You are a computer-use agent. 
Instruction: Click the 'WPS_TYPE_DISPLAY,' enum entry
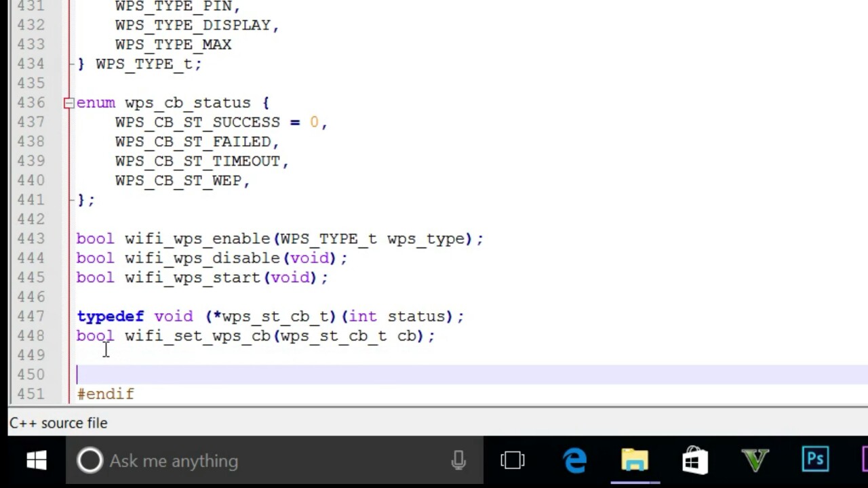(x=197, y=25)
